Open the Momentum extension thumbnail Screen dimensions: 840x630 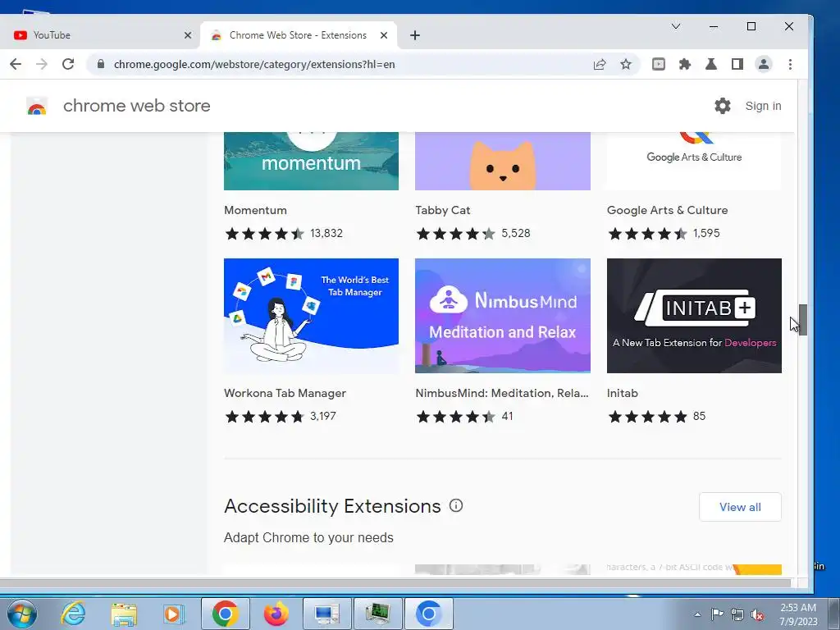[x=311, y=161]
